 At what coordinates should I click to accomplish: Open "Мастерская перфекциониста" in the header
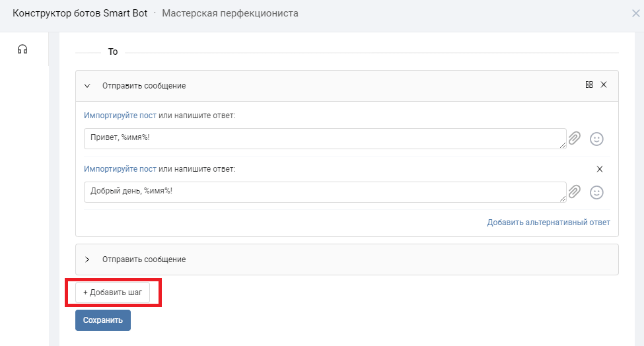(x=229, y=13)
